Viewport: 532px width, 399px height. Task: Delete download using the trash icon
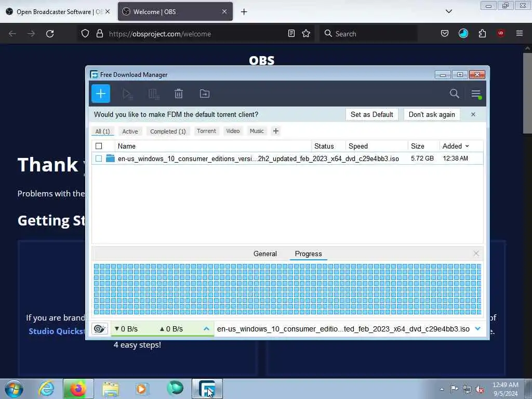pyautogui.click(x=179, y=94)
